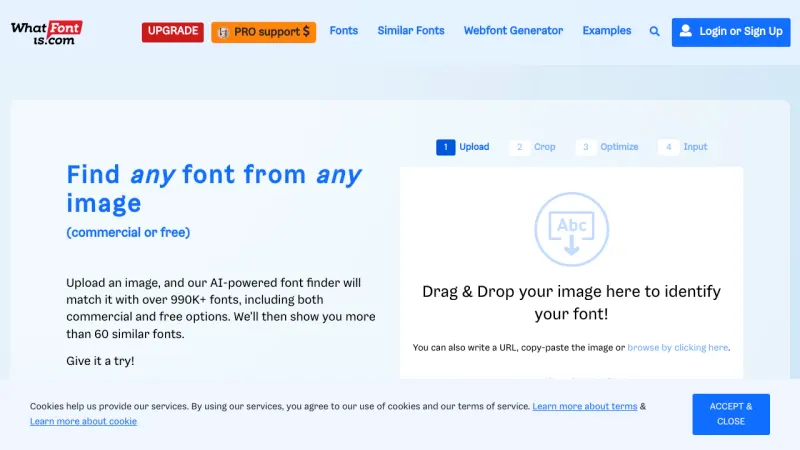
Task: Click the WhatFontIs.com logo
Action: click(x=46, y=33)
